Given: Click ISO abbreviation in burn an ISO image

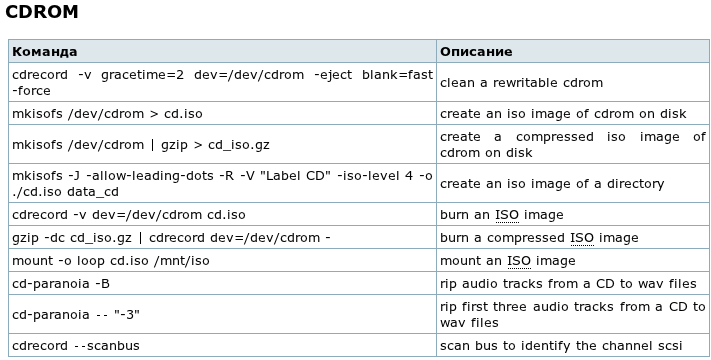Looking at the screenshot, I should pos(507,214).
